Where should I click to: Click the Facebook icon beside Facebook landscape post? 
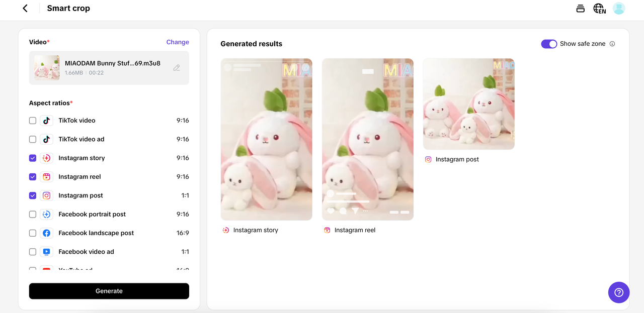coord(46,233)
